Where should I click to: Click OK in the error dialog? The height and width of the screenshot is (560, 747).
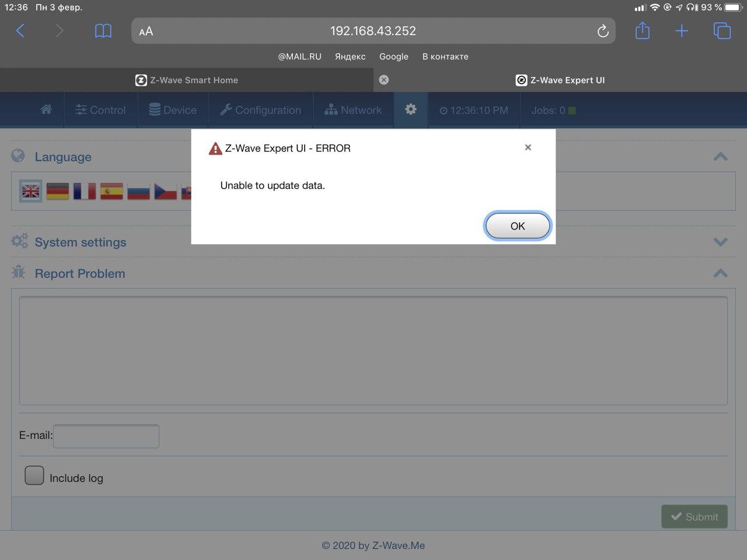[x=517, y=226]
